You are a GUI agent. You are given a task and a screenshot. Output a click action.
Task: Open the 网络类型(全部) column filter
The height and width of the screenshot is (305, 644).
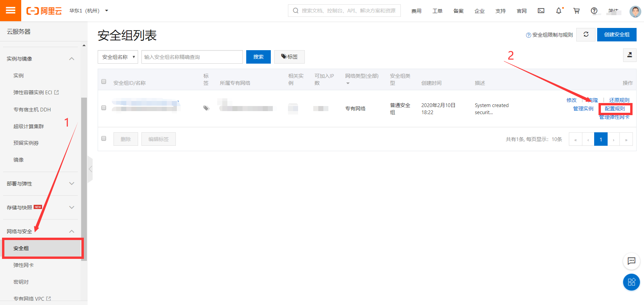tap(348, 82)
